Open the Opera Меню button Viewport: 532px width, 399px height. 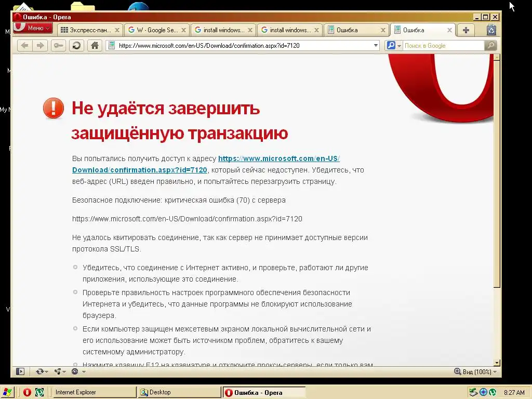(x=33, y=28)
